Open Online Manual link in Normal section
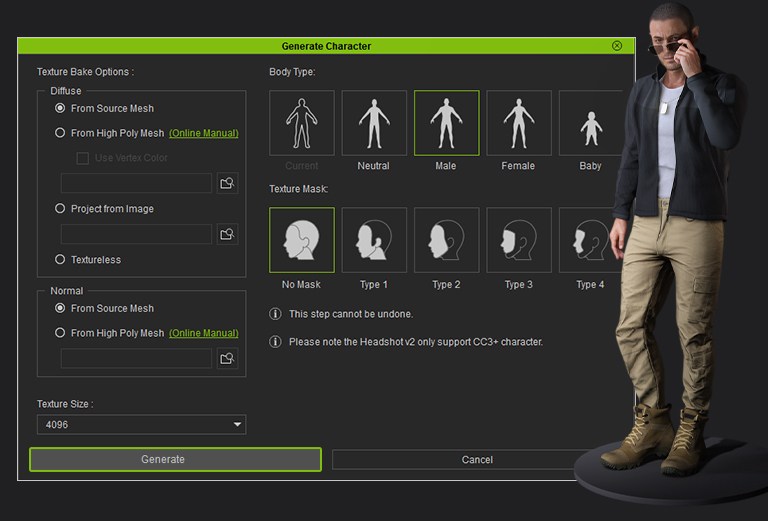768x521 pixels. pyautogui.click(x=203, y=333)
